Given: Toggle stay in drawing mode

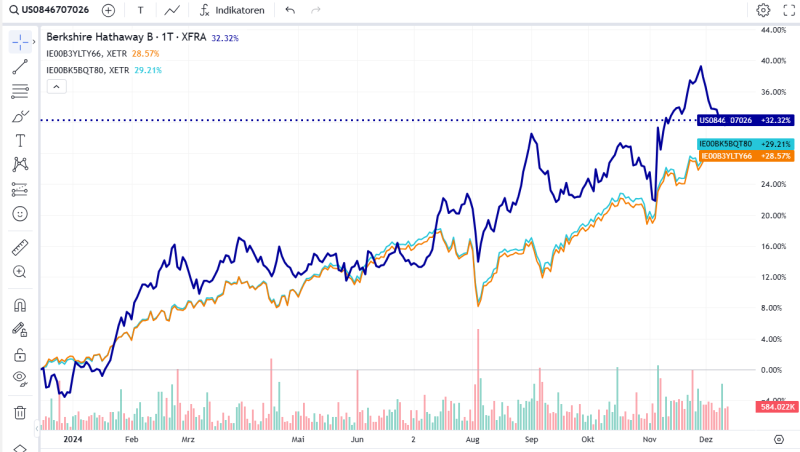Looking at the screenshot, I should pyautogui.click(x=20, y=330).
